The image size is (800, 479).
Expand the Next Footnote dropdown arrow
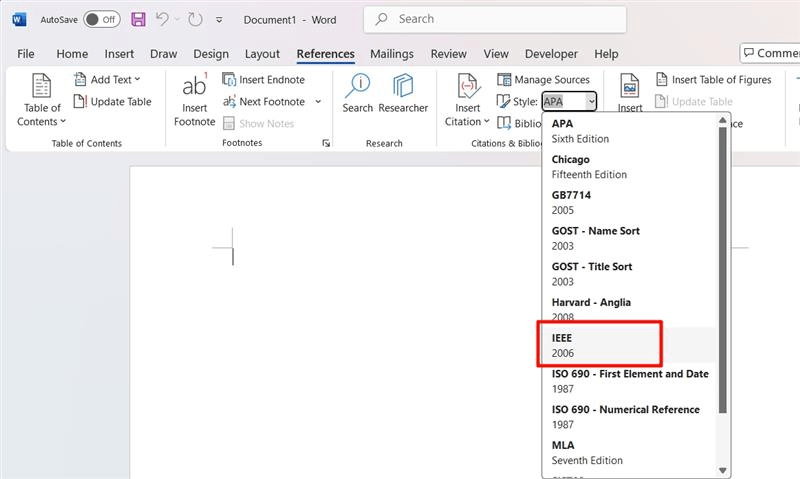point(318,102)
